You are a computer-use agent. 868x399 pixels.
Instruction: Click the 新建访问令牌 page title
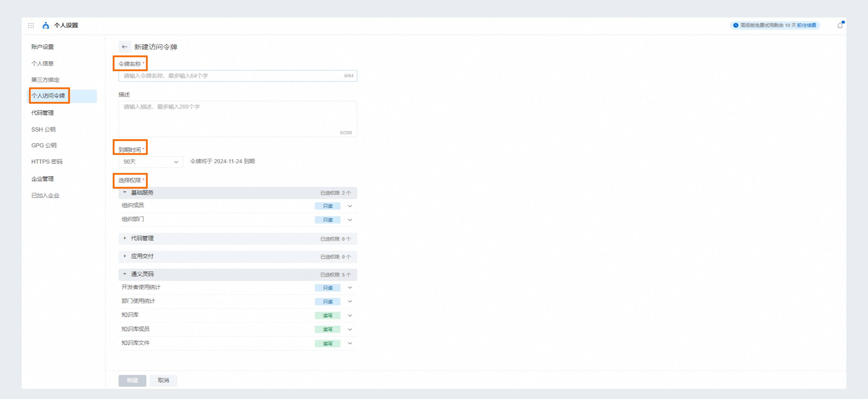(156, 47)
